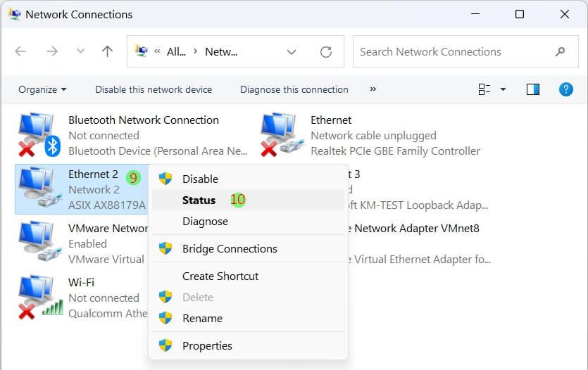Toggle the preview pane icon
588x370 pixels.
tap(533, 89)
